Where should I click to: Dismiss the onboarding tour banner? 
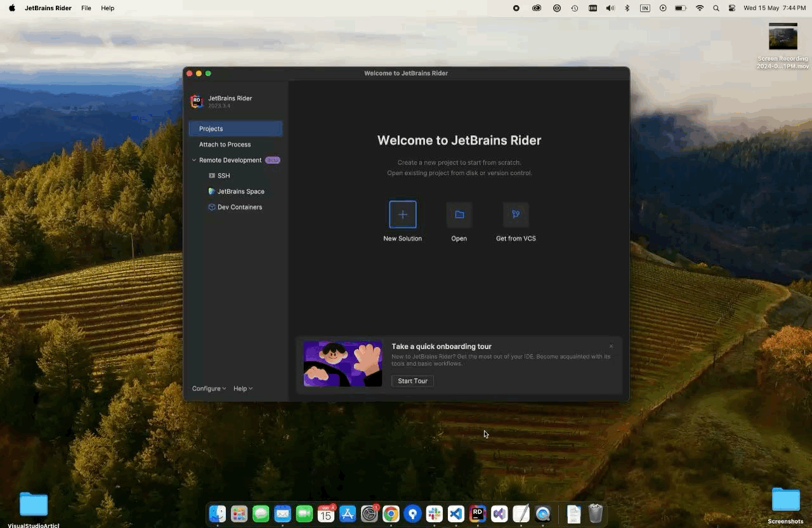click(611, 346)
